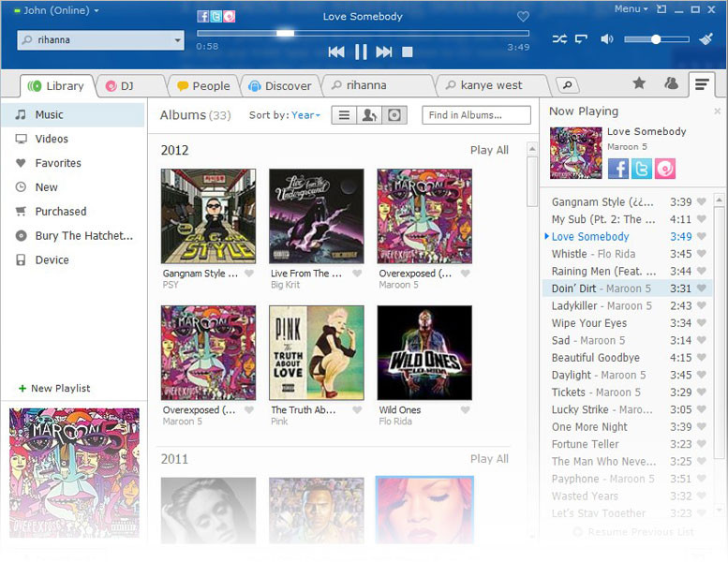The width and height of the screenshot is (728, 563).
Task: Open a new search tab
Action: click(568, 85)
